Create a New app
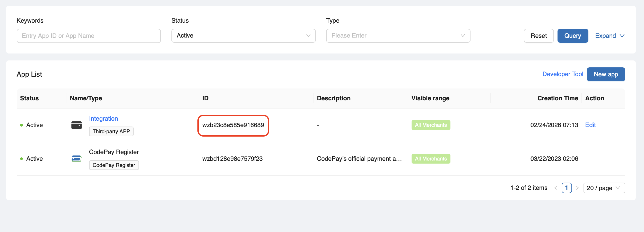Viewport: 644px width, 232px height. (x=606, y=74)
